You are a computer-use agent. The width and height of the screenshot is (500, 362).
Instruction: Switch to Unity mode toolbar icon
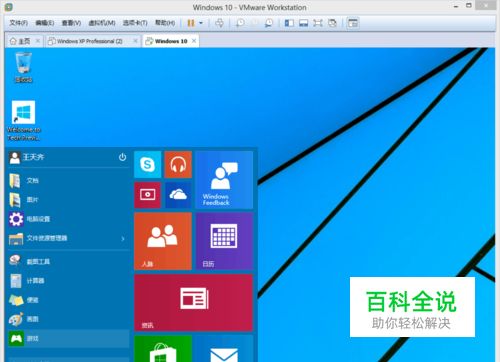click(332, 23)
